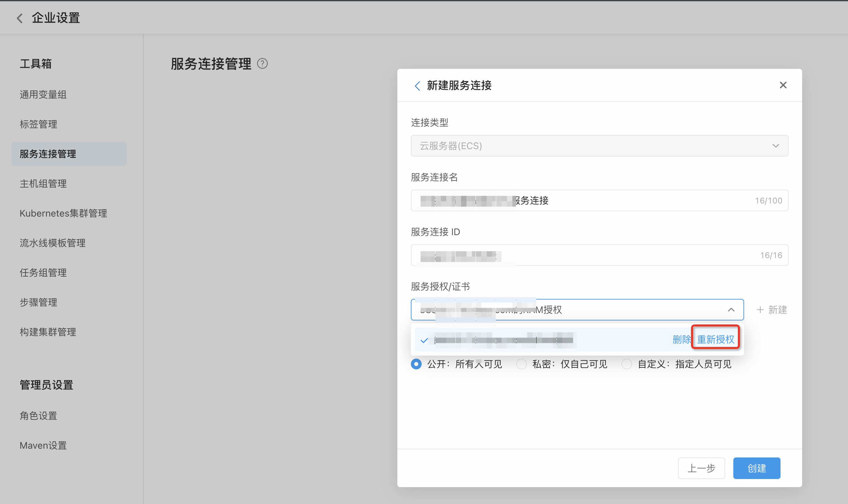Click the 企业设置 header title
Image resolution: width=848 pixels, height=504 pixels.
point(56,18)
